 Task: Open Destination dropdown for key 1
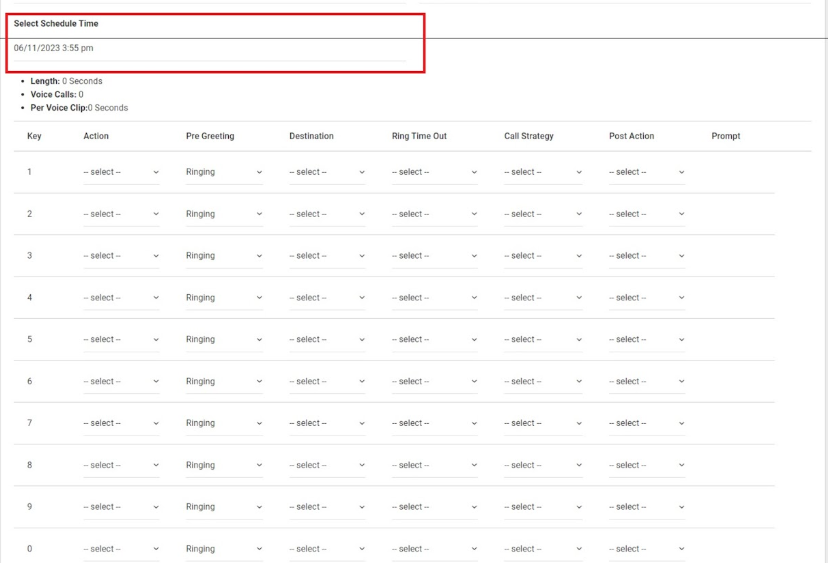pos(327,172)
